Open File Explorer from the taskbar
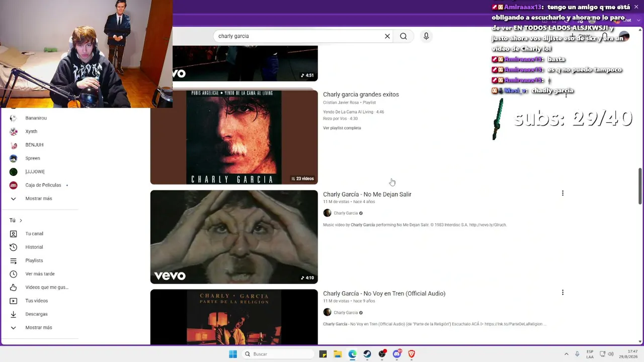The image size is (644, 362). tap(338, 354)
